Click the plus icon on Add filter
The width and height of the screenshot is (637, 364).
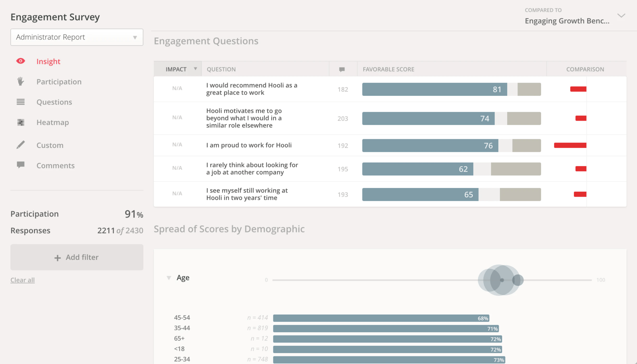tap(57, 258)
